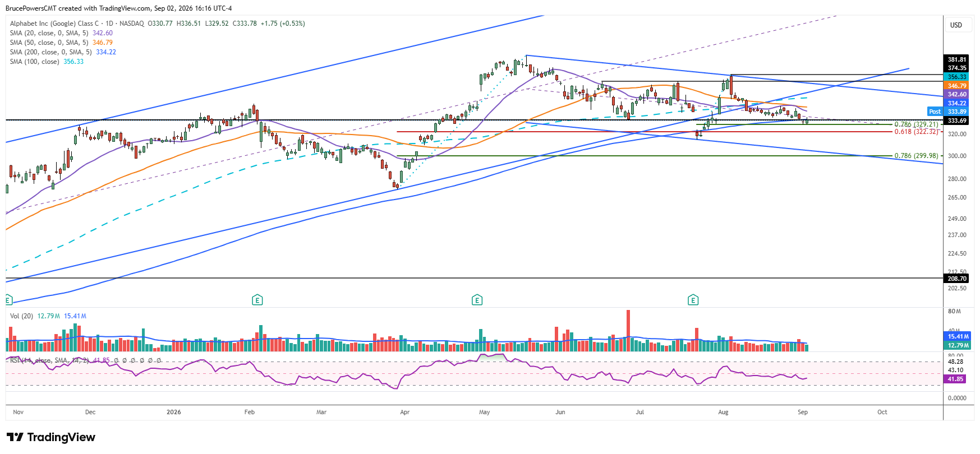Click the earnings E marker near May
980x454 pixels.
click(x=477, y=300)
